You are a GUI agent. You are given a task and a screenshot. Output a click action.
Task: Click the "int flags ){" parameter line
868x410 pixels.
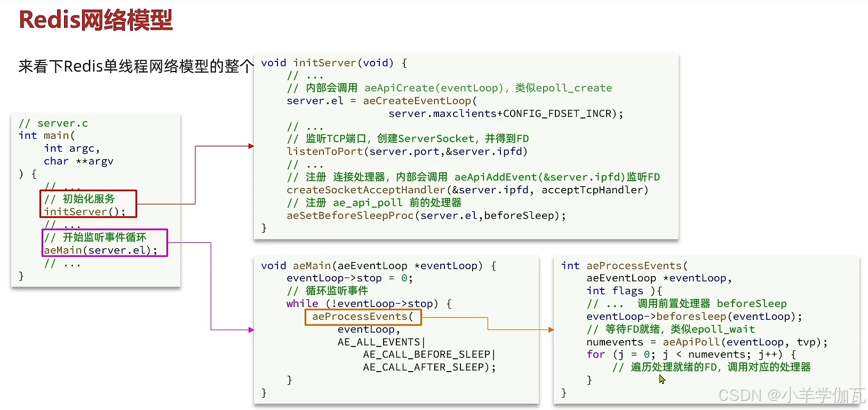point(624,291)
